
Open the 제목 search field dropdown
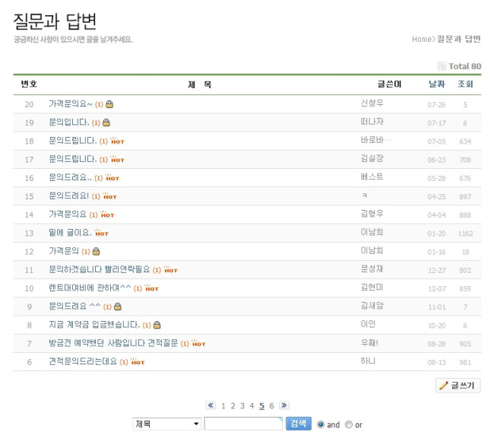point(166,424)
